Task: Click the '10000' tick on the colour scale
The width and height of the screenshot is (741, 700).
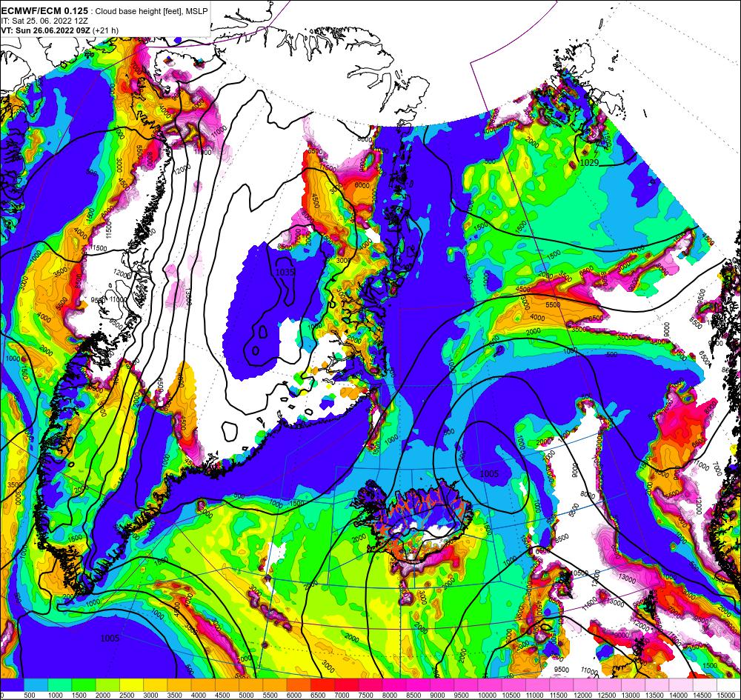Action: tap(488, 696)
